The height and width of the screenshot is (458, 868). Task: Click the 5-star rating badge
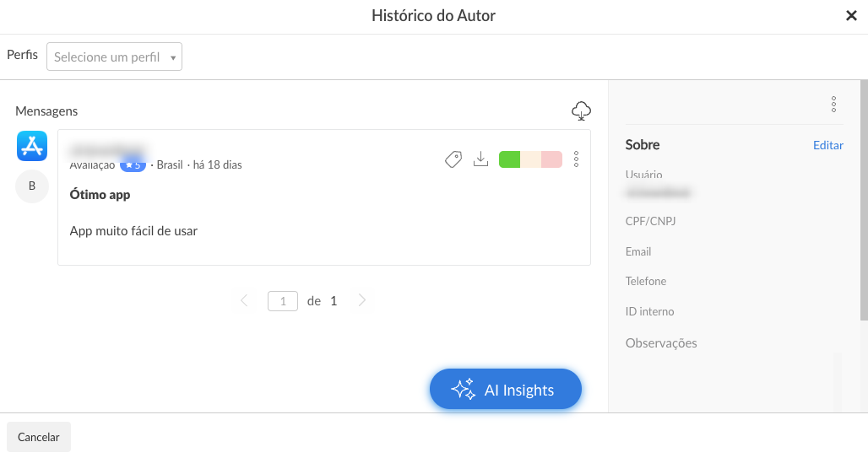pyautogui.click(x=133, y=164)
